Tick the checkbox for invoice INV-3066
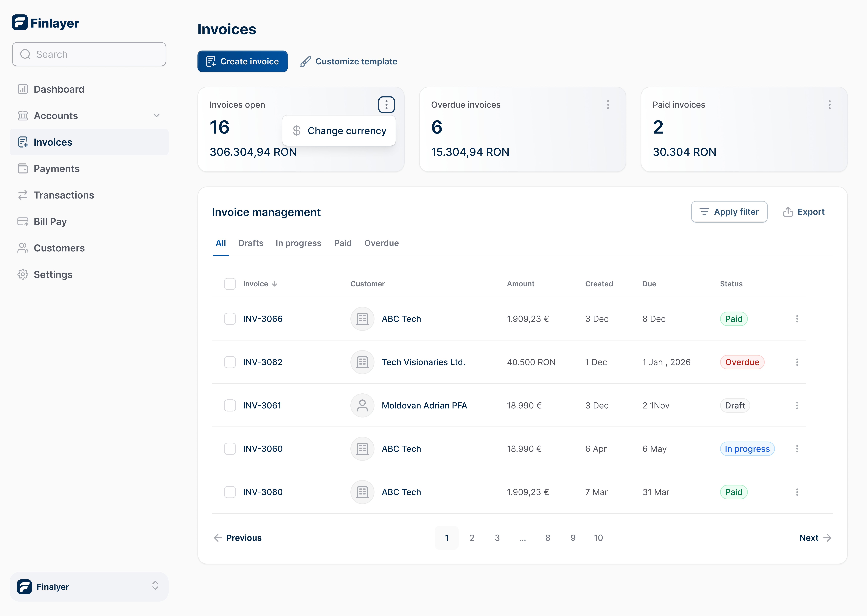This screenshot has height=616, width=867. point(230,319)
